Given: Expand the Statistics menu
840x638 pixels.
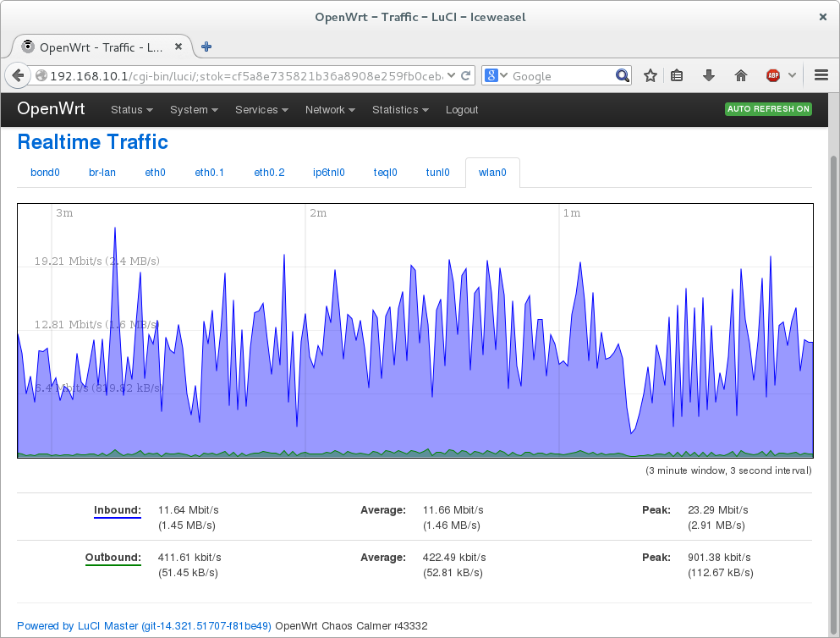Looking at the screenshot, I should 400,110.
